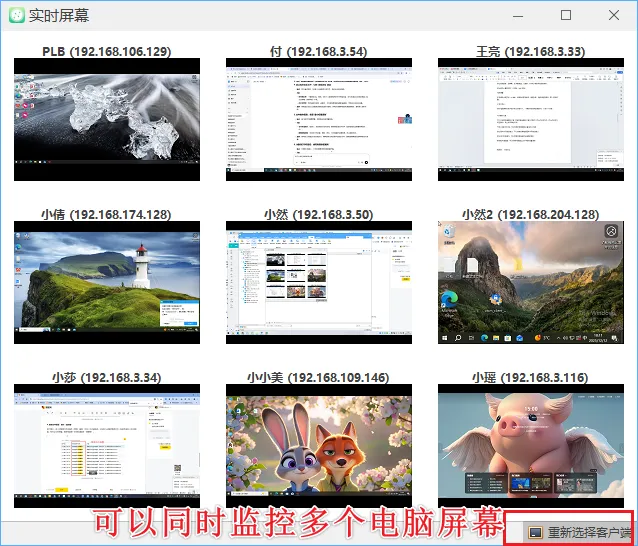Open the 小瑶 (192.168.3.116) screen thumbnail
The image size is (638, 546).
531,446
